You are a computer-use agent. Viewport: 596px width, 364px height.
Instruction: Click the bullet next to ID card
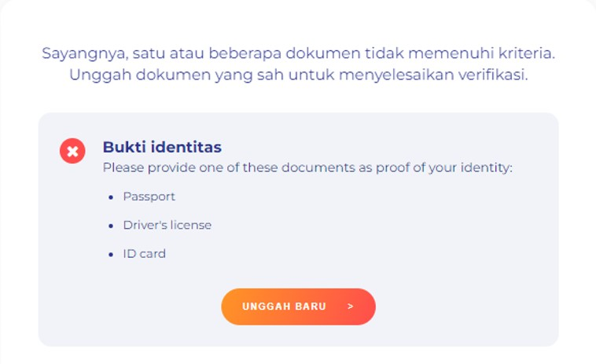[x=111, y=254]
